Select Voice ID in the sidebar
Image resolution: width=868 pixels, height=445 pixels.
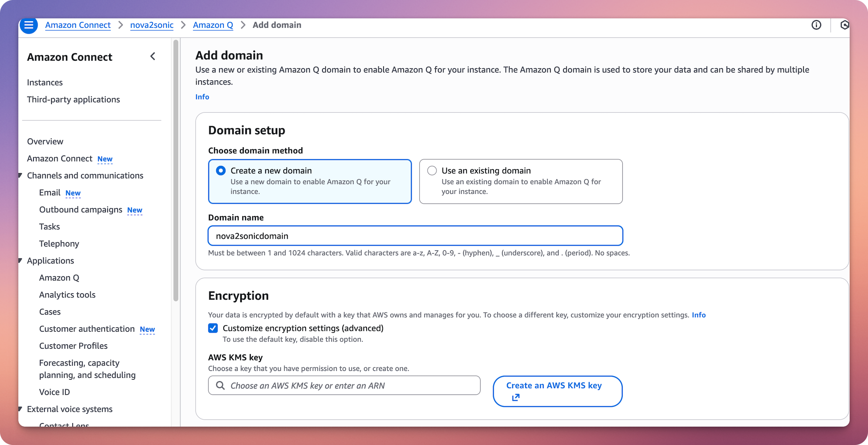54,392
